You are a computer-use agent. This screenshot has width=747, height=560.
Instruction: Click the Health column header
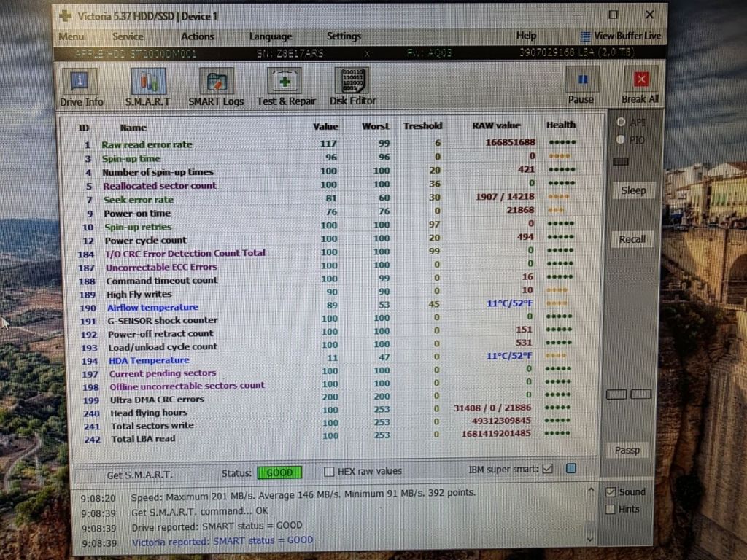click(x=561, y=125)
